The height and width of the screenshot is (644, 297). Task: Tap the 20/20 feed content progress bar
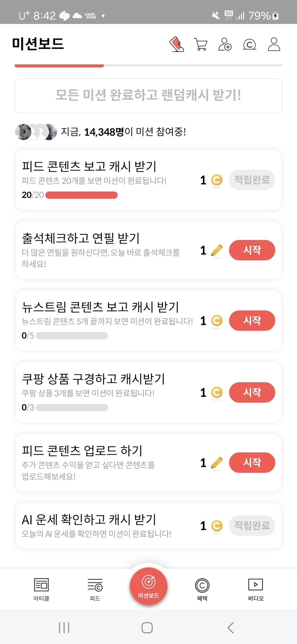point(82,195)
